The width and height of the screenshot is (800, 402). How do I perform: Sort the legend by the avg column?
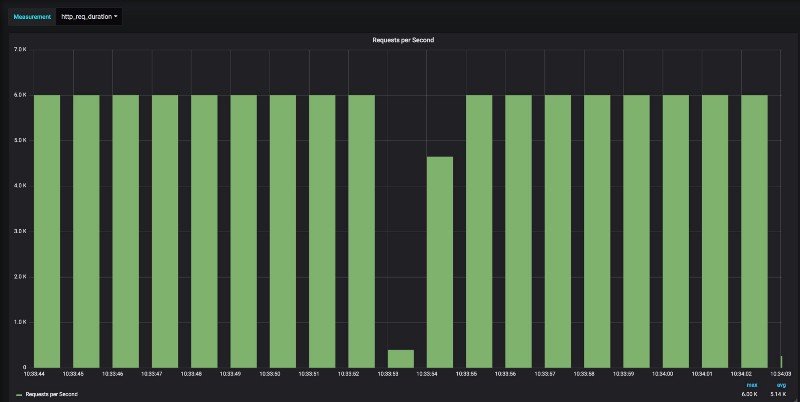click(x=781, y=385)
